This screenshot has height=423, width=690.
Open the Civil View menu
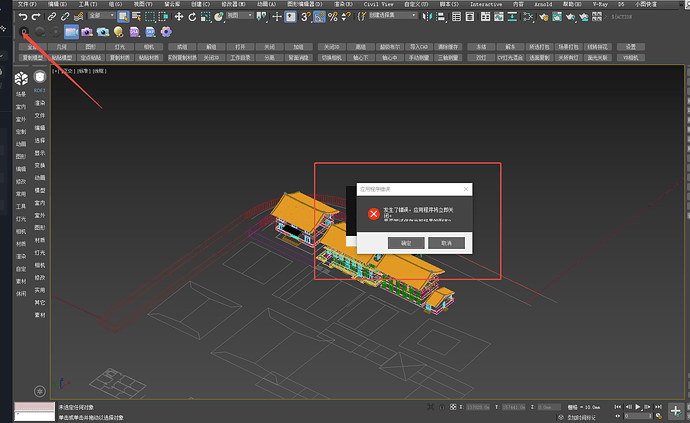point(378,4)
